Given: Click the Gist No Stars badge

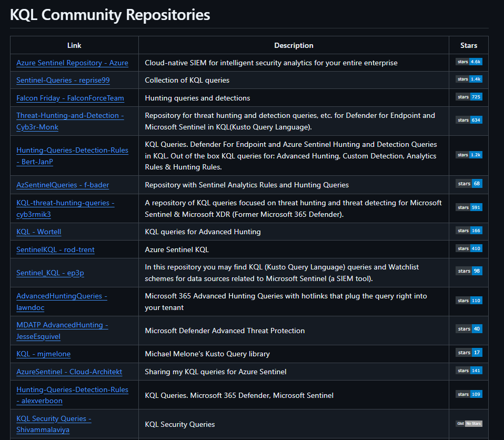Looking at the screenshot, I should (469, 424).
